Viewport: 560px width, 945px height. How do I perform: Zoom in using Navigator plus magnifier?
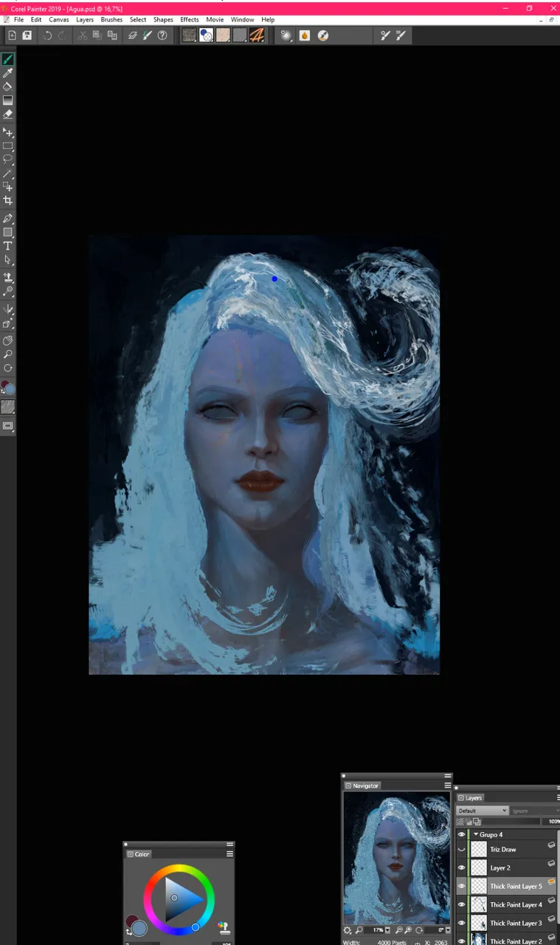pyautogui.click(x=408, y=930)
